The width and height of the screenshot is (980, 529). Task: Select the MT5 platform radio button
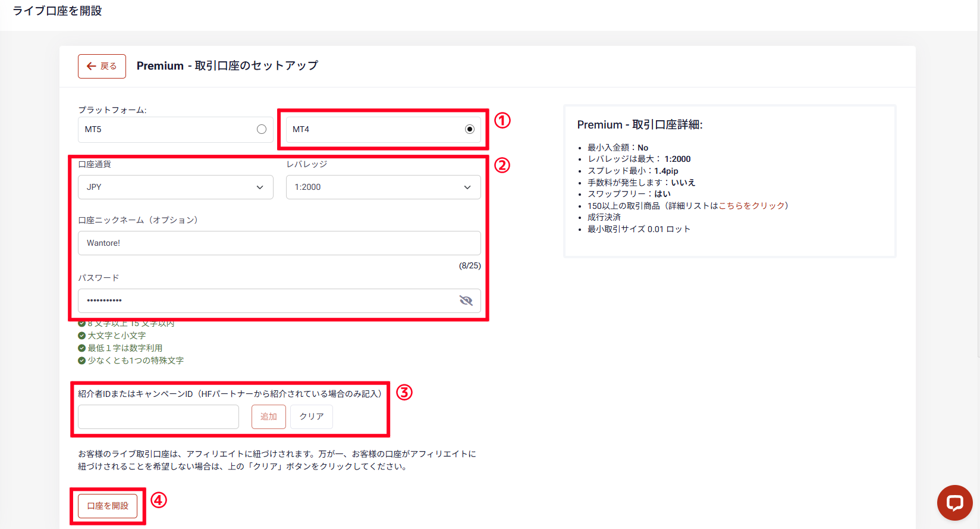tap(262, 129)
